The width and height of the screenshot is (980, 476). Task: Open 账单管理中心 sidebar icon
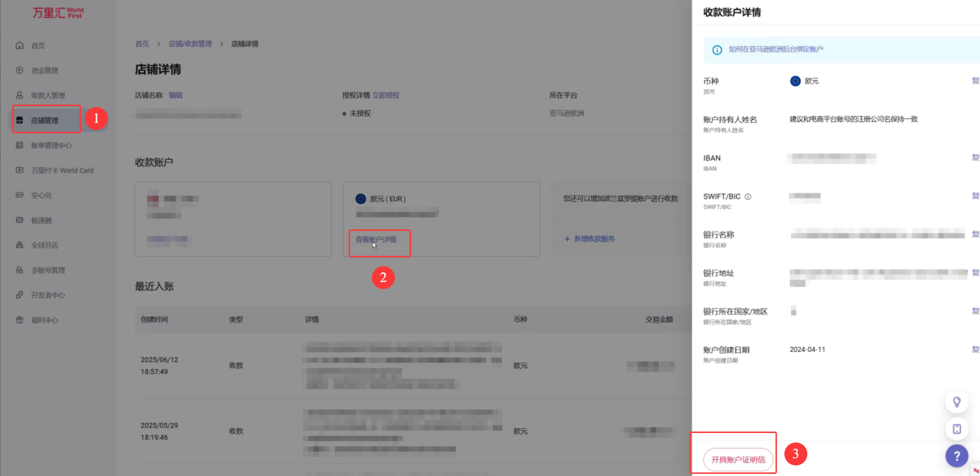(x=20, y=145)
